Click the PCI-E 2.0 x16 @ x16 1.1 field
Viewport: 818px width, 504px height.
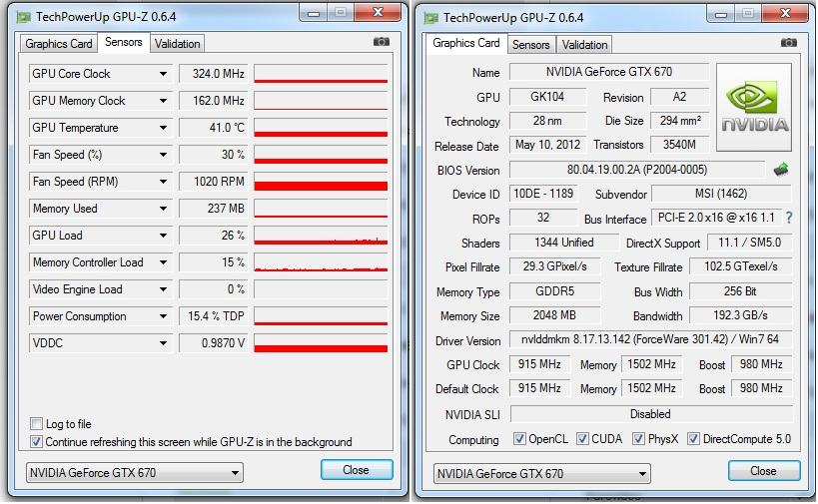point(716,218)
